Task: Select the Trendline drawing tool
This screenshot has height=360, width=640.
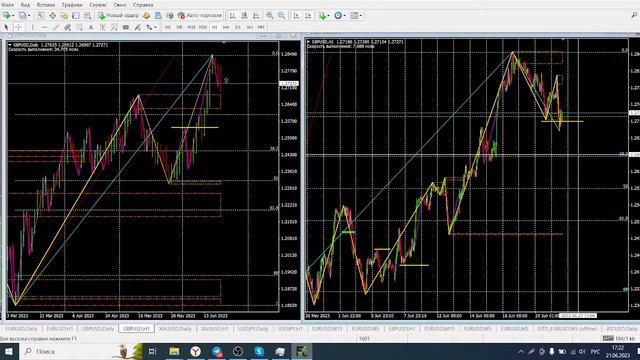Action: pos(56,27)
